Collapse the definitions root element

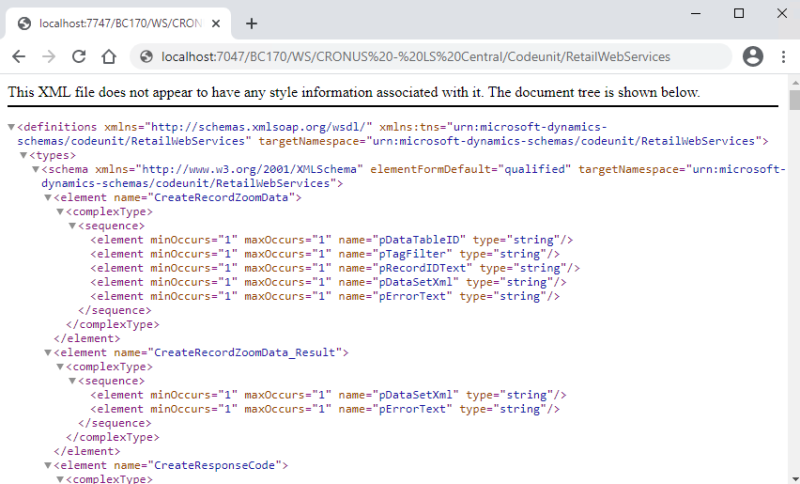coord(12,128)
